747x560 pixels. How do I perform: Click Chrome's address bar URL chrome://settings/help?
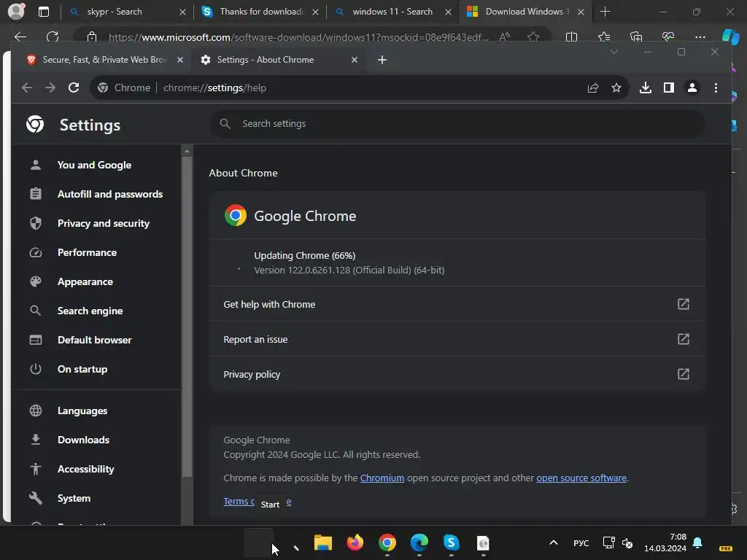tap(214, 87)
